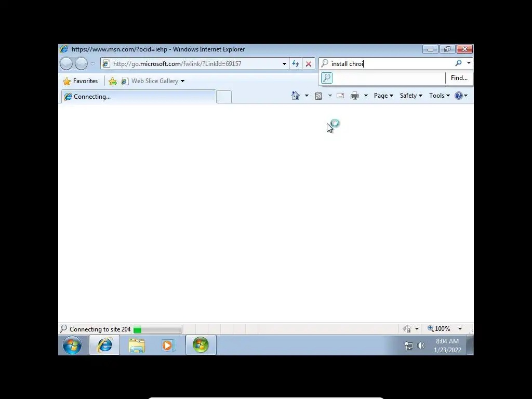The height and width of the screenshot is (399, 532).
Task: Click Internet Explorer taskbar icon
Action: pyautogui.click(x=104, y=345)
